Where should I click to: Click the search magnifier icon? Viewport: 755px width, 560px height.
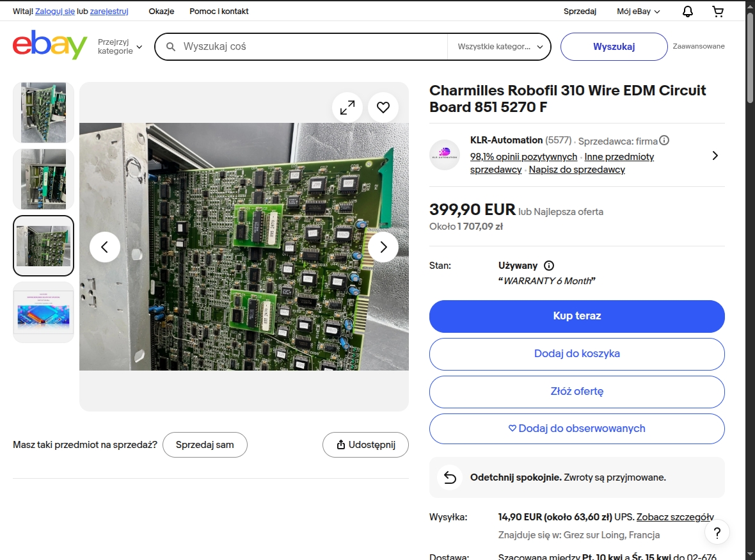coord(170,47)
